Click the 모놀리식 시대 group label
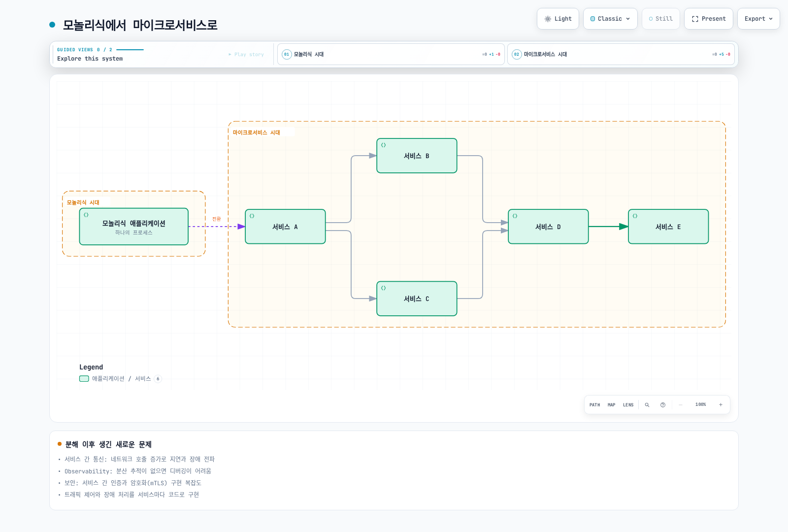 [83, 202]
